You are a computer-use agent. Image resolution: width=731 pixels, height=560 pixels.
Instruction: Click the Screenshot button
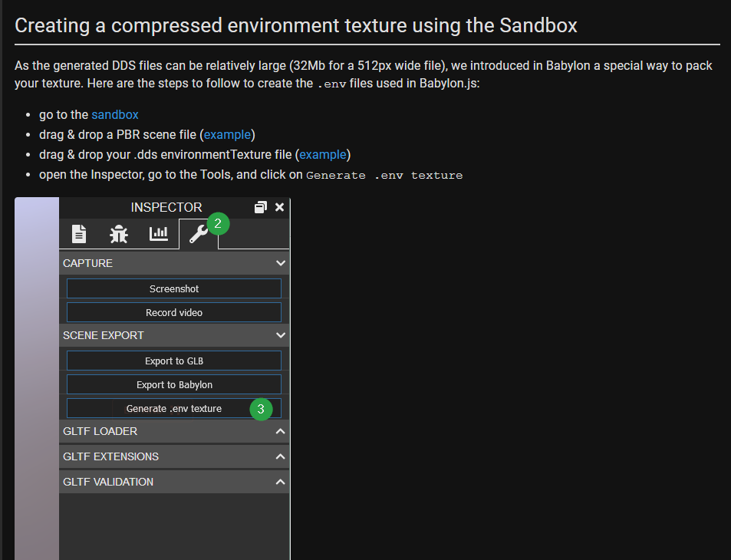174,288
